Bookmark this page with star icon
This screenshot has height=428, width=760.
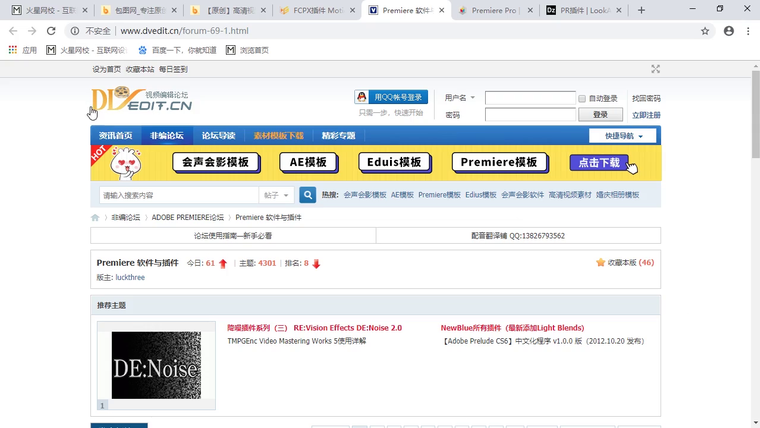click(705, 31)
